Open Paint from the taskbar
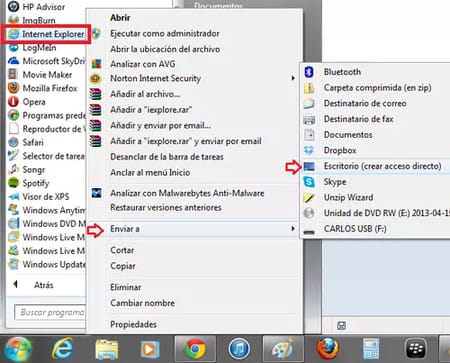 tap(283, 349)
